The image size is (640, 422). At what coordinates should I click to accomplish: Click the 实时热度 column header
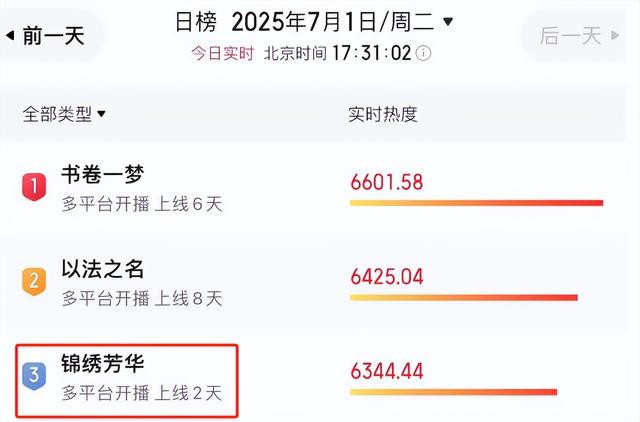383,114
